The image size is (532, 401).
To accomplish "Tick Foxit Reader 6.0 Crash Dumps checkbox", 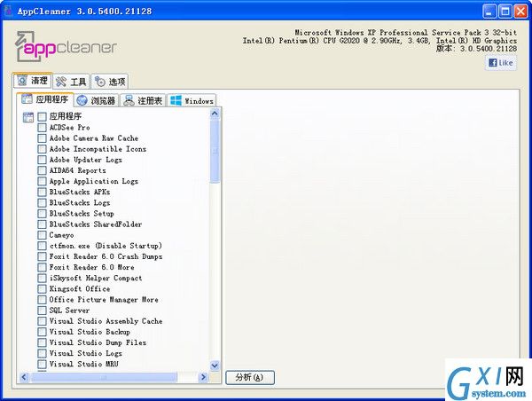I will click(42, 256).
